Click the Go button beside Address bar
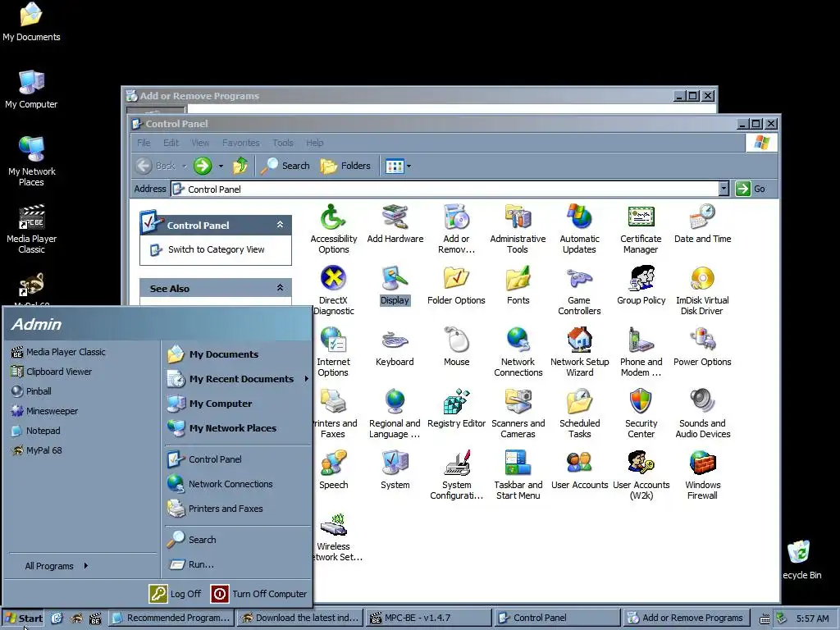 (751, 189)
